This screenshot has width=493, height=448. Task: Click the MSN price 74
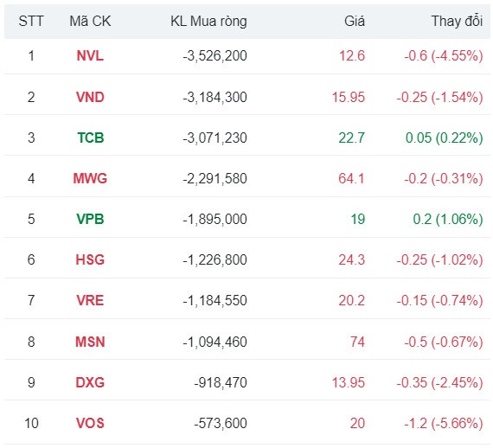357,342
